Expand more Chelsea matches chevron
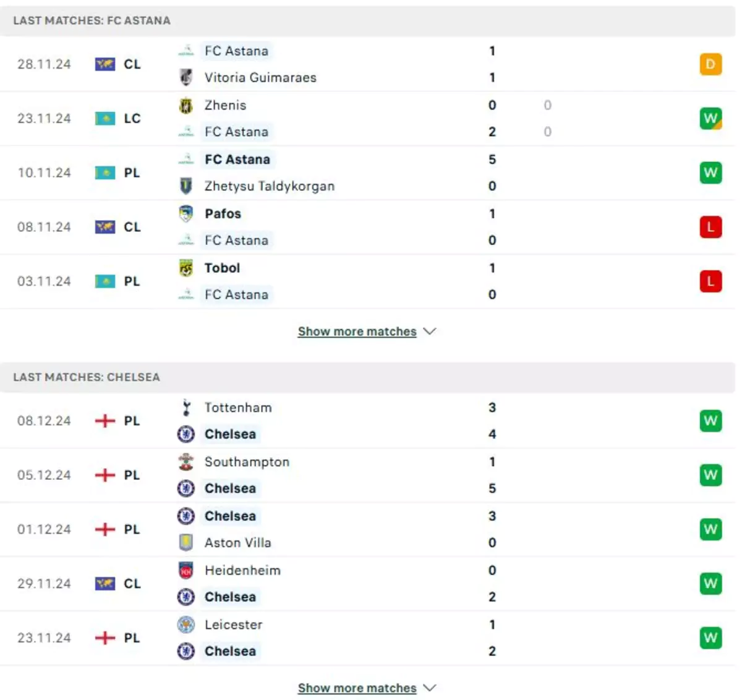This screenshot has height=700, width=742. 430,688
